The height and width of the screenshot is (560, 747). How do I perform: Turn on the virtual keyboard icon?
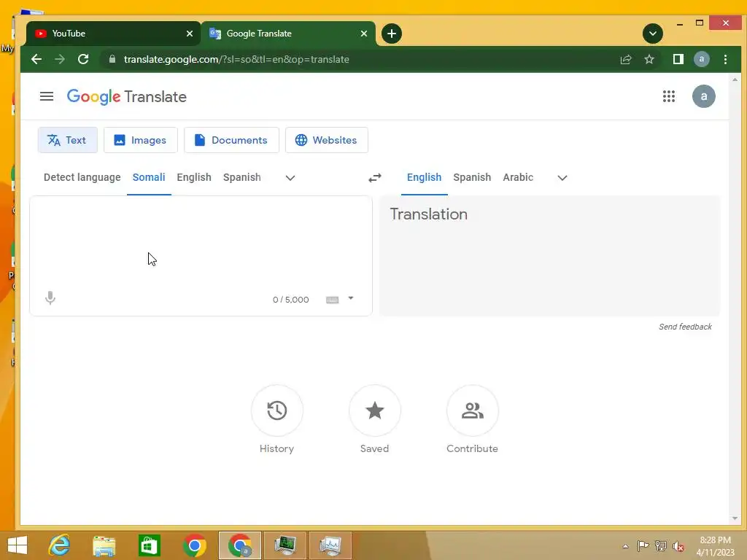[x=332, y=300]
